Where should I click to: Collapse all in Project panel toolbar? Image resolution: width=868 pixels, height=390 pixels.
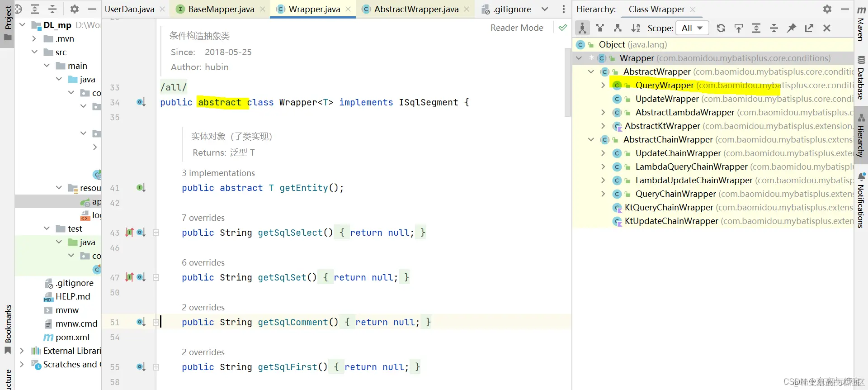pyautogui.click(x=52, y=9)
